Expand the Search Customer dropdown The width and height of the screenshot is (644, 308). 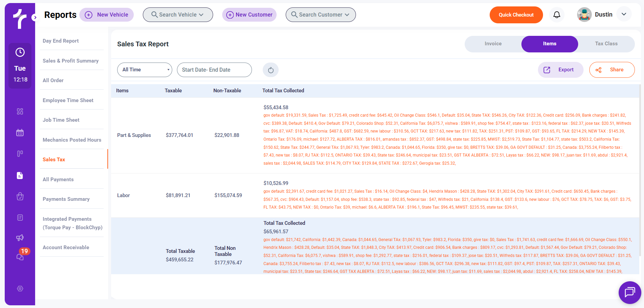pyautogui.click(x=320, y=15)
